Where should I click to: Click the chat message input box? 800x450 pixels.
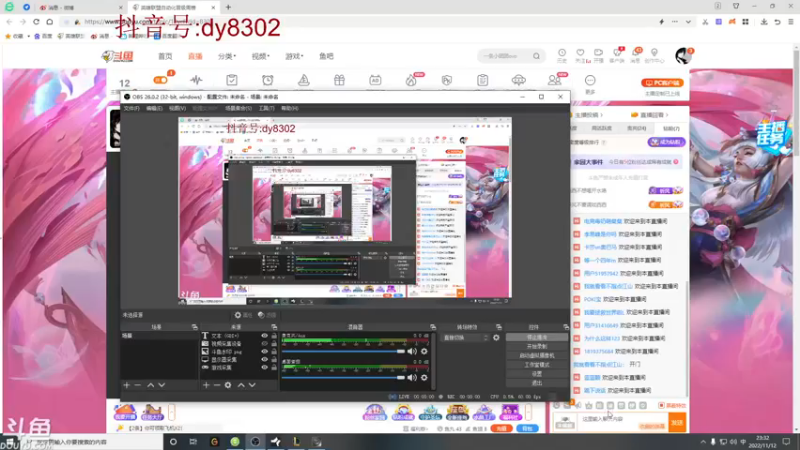pos(622,422)
